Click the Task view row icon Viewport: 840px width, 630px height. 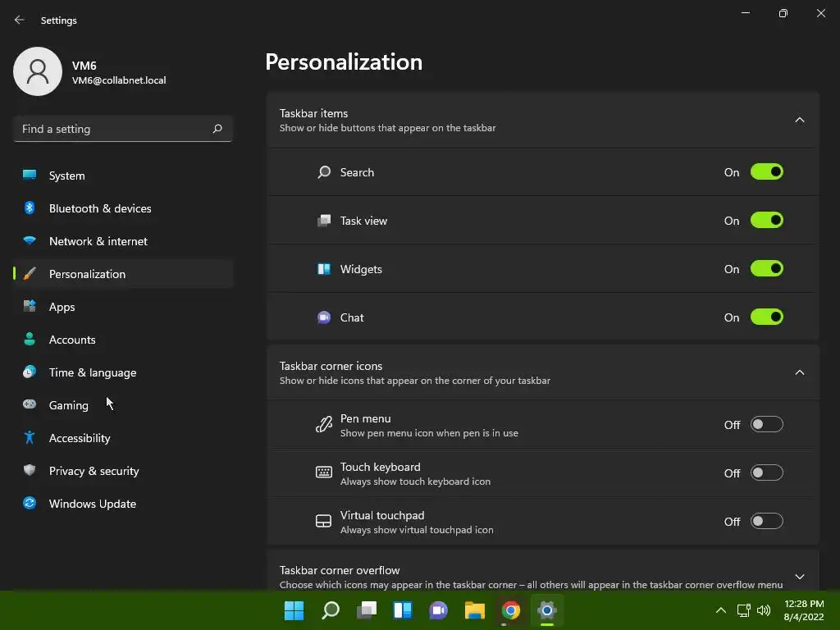pyautogui.click(x=323, y=220)
